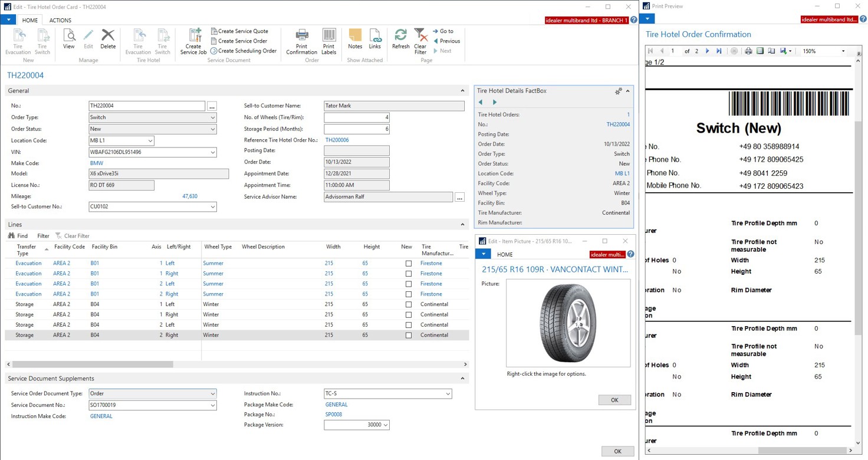Click the Print Confirmation ribbon icon
The height and width of the screenshot is (460, 868).
pos(301,40)
